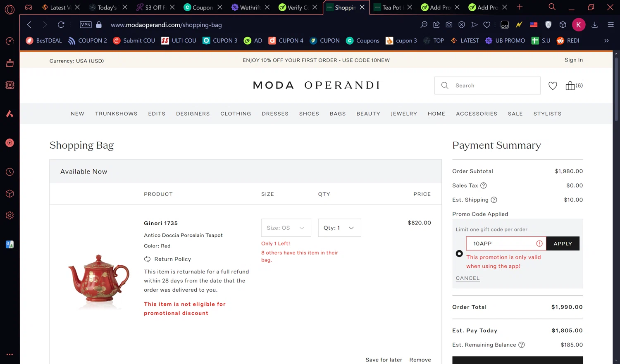The image size is (620, 364).
Task: Click Save for later for teapot
Action: (x=384, y=360)
